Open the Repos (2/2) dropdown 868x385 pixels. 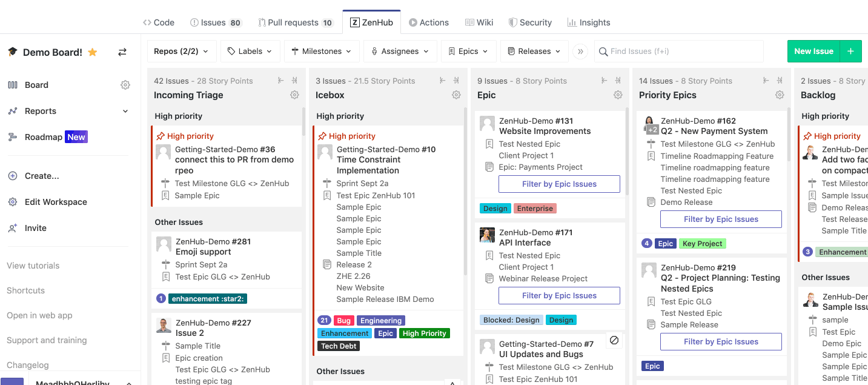click(x=181, y=51)
